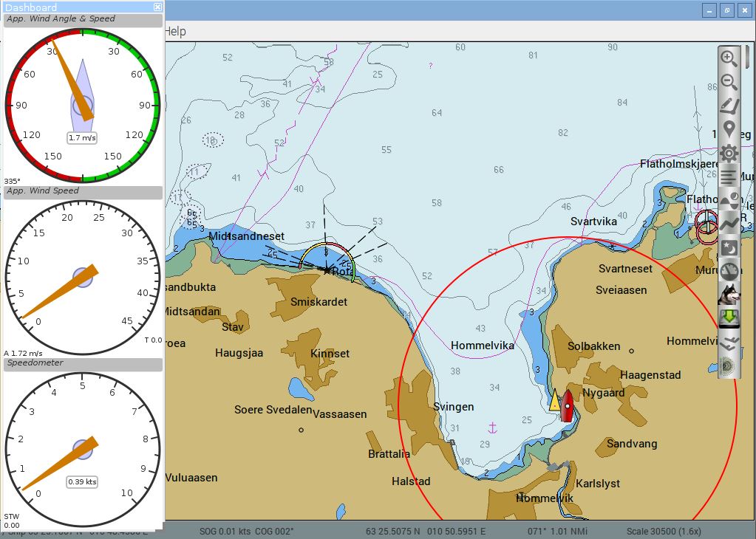
Task: Select the red own-ship boat marker
Action: [x=568, y=405]
